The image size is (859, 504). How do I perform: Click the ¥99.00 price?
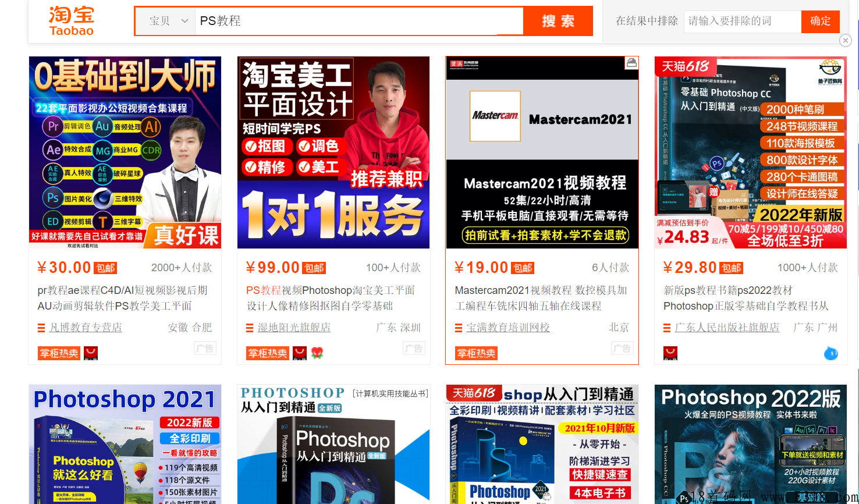(x=273, y=268)
